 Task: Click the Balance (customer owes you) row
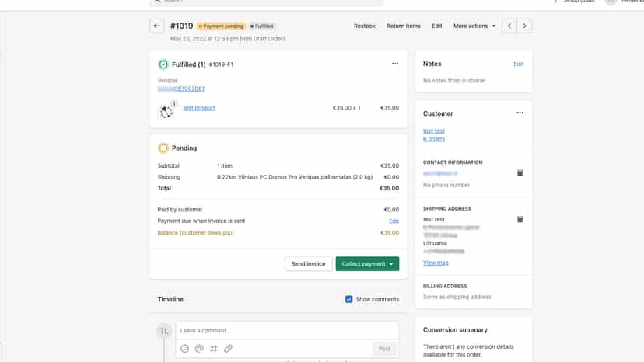coord(278,233)
